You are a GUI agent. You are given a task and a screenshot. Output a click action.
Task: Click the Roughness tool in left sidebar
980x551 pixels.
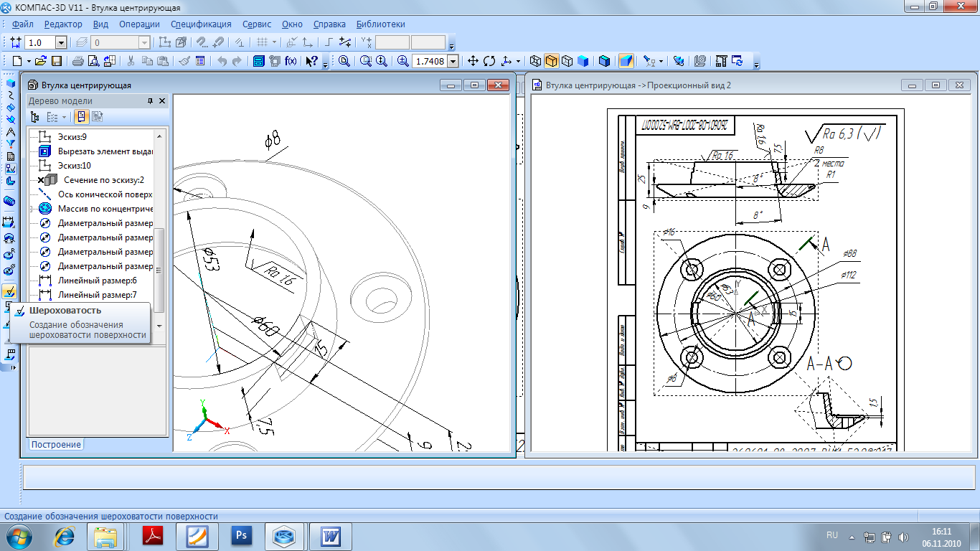click(x=10, y=291)
